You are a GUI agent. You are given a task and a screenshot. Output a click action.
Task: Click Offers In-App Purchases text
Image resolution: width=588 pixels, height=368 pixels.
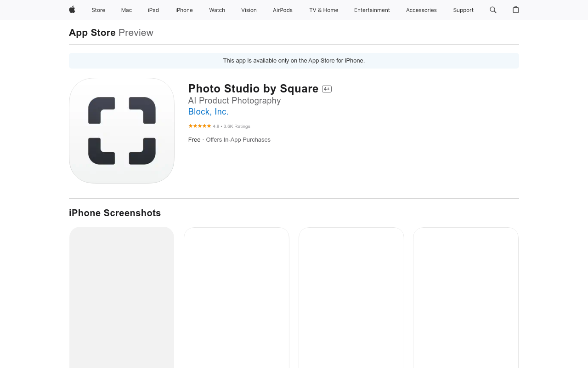tap(238, 140)
